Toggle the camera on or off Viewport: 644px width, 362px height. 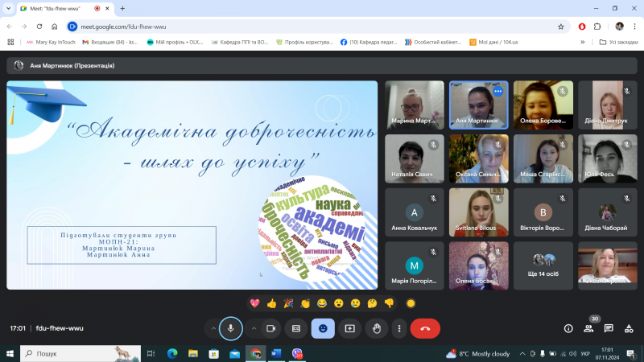pos(271,328)
